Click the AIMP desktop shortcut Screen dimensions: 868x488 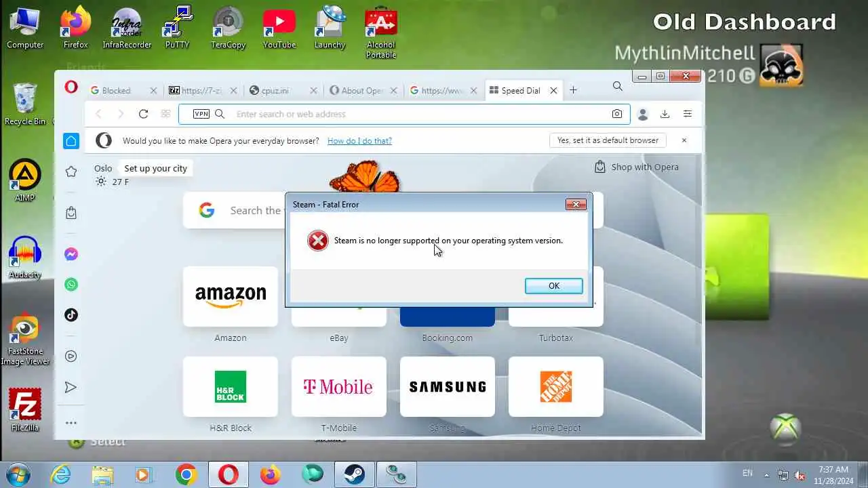click(25, 180)
